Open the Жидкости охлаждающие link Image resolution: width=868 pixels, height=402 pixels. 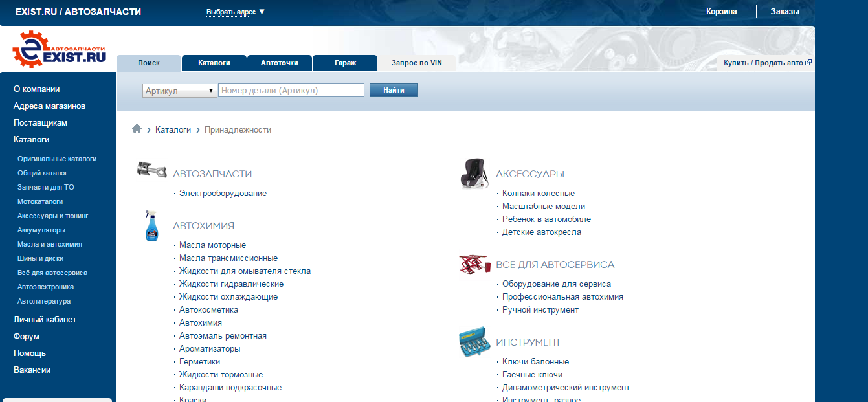pos(228,296)
